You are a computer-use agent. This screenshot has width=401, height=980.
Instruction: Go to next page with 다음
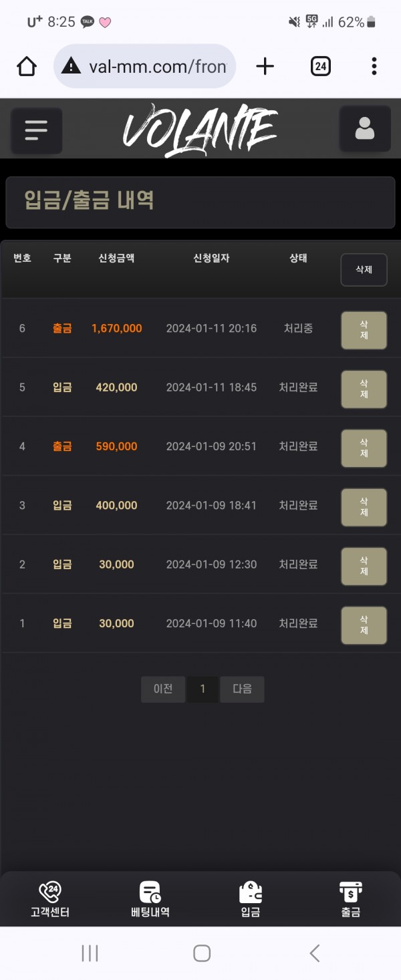[242, 689]
